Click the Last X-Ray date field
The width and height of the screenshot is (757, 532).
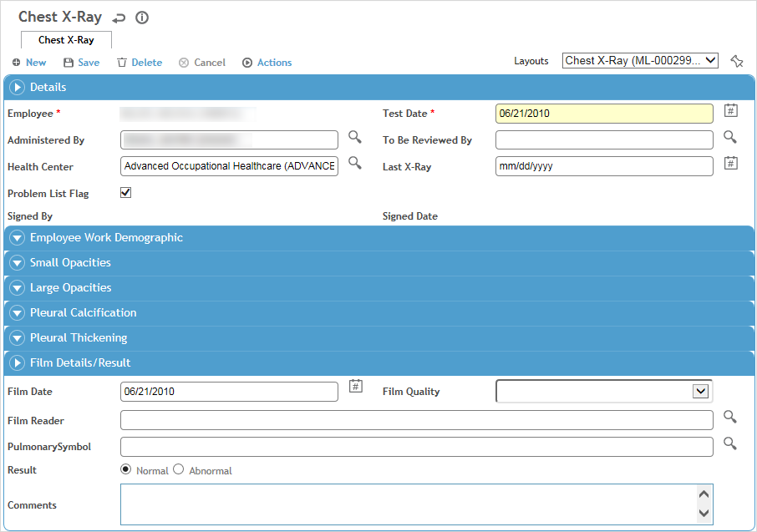click(x=604, y=166)
